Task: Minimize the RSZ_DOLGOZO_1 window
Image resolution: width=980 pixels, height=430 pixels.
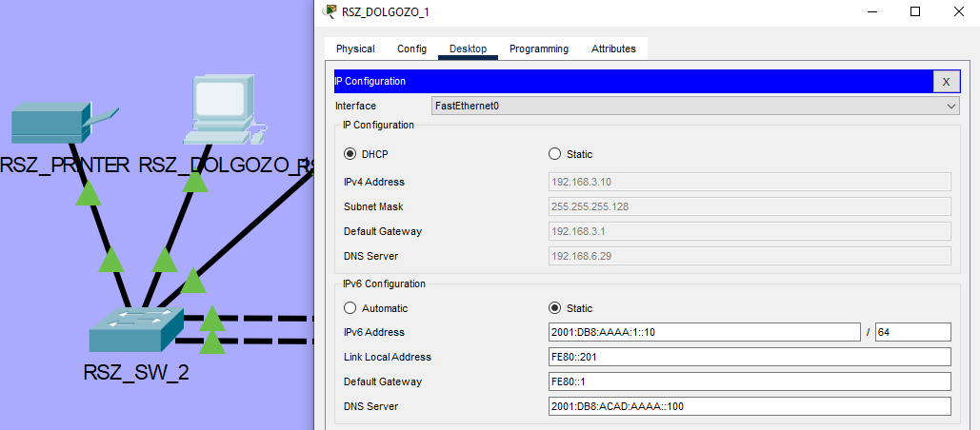Action: tap(871, 11)
